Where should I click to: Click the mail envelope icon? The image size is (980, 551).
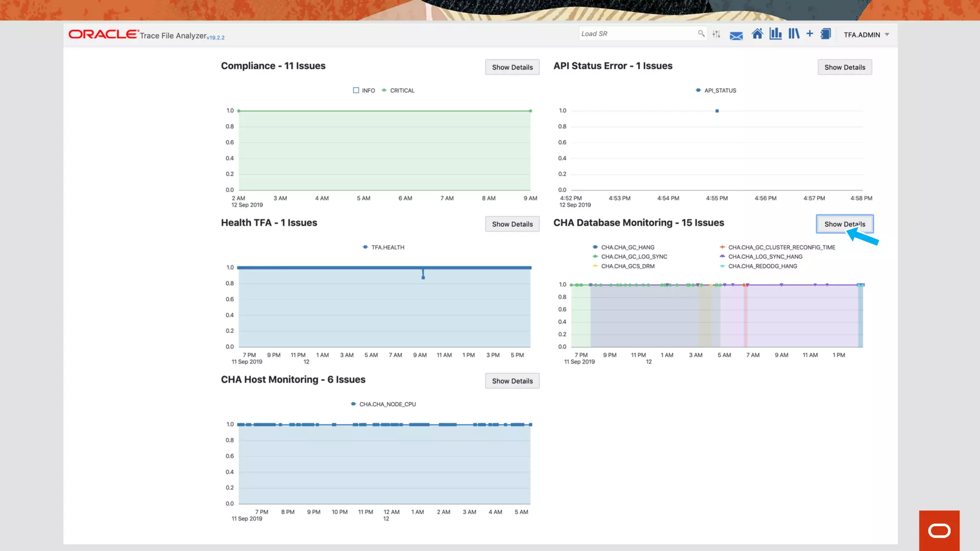[x=736, y=35]
